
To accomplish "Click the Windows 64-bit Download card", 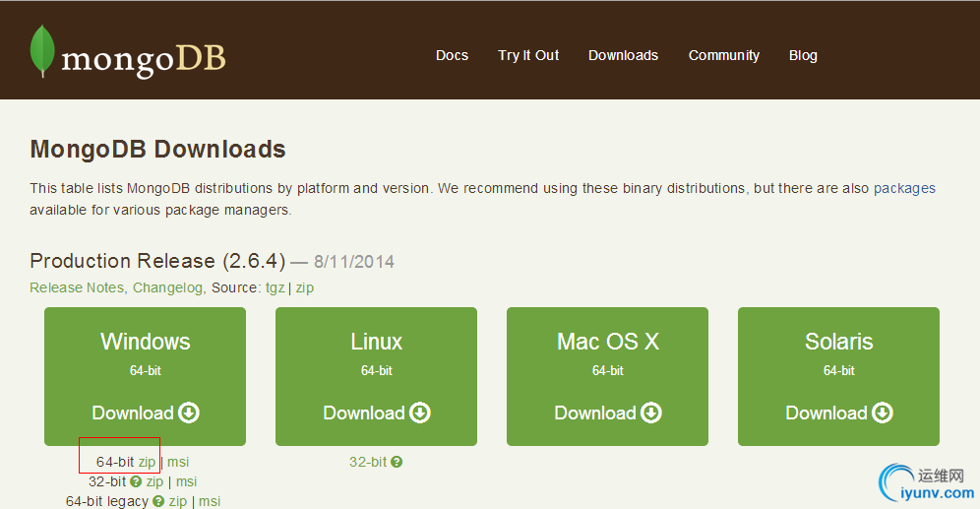I will (145, 376).
